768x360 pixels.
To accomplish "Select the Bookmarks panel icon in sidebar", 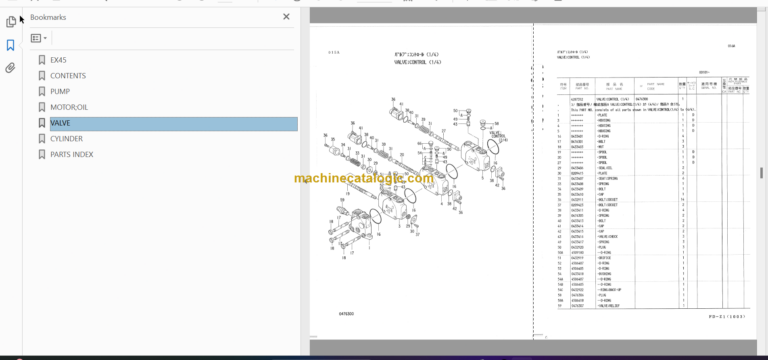I will (11, 45).
